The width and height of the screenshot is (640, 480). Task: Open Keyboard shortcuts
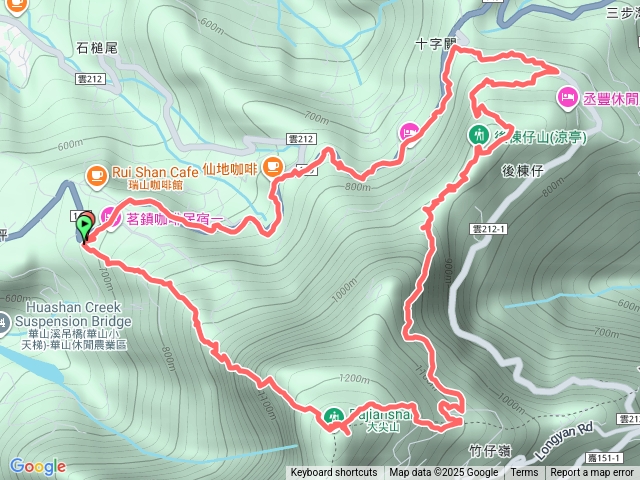[334, 473]
